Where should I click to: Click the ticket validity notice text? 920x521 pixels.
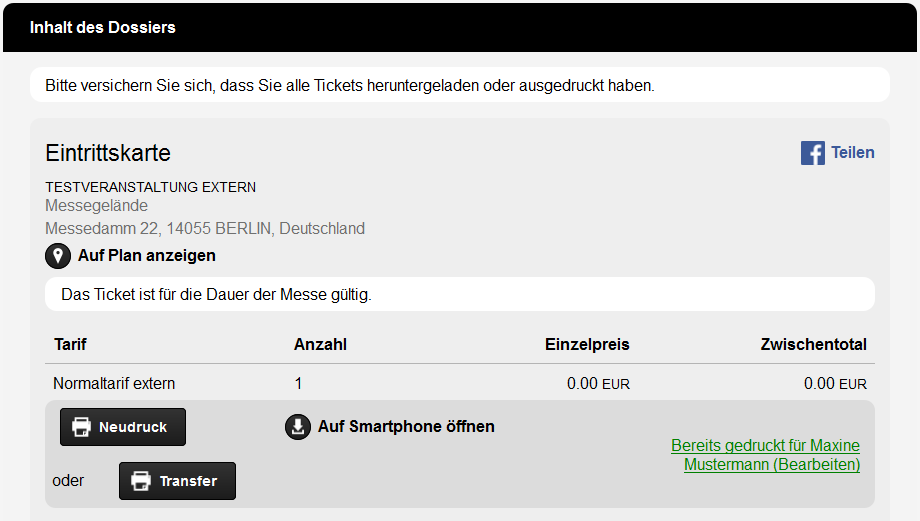217,295
